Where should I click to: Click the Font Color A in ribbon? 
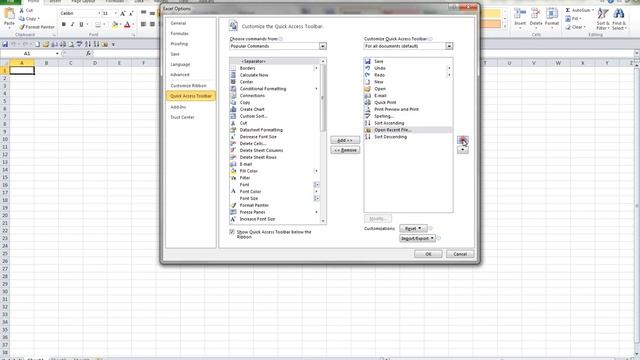coord(127,25)
